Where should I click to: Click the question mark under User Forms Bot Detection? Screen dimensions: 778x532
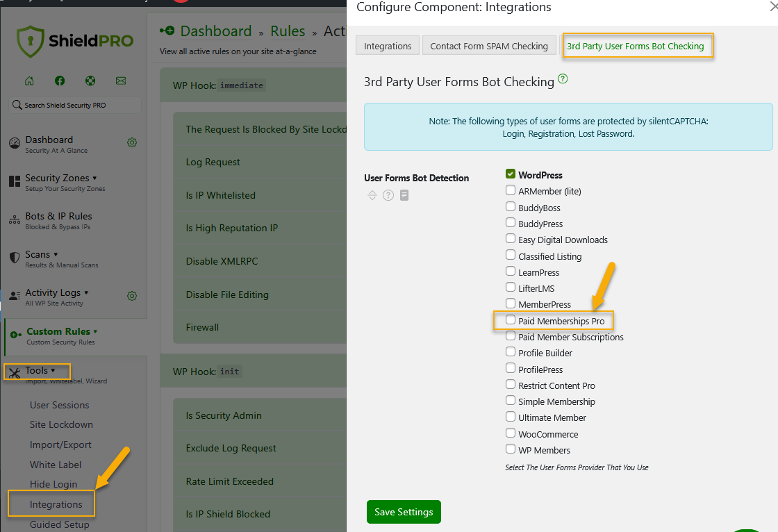tap(388, 195)
